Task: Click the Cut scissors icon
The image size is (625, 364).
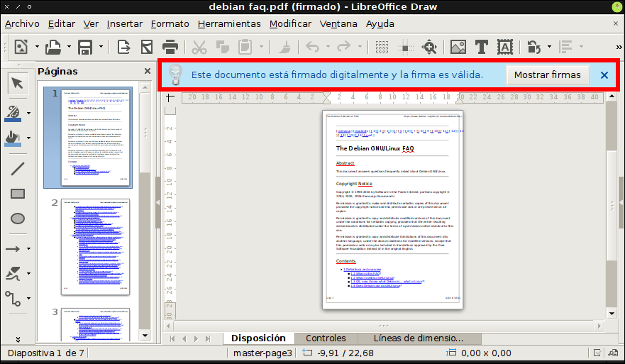Action: [x=199, y=47]
